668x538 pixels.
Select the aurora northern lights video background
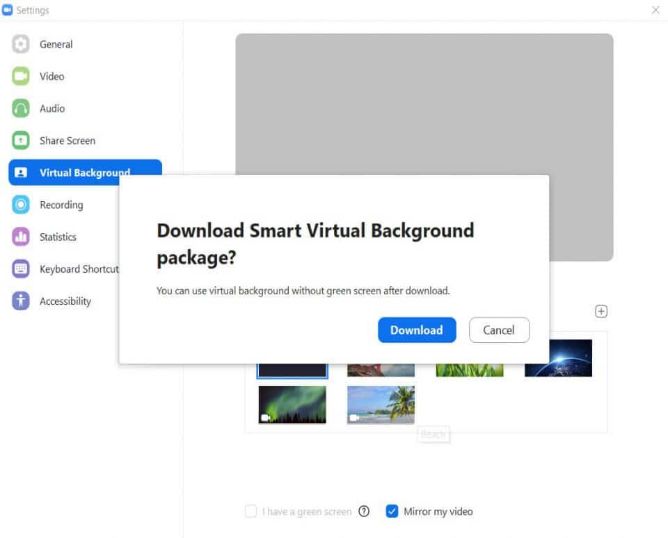pos(292,405)
